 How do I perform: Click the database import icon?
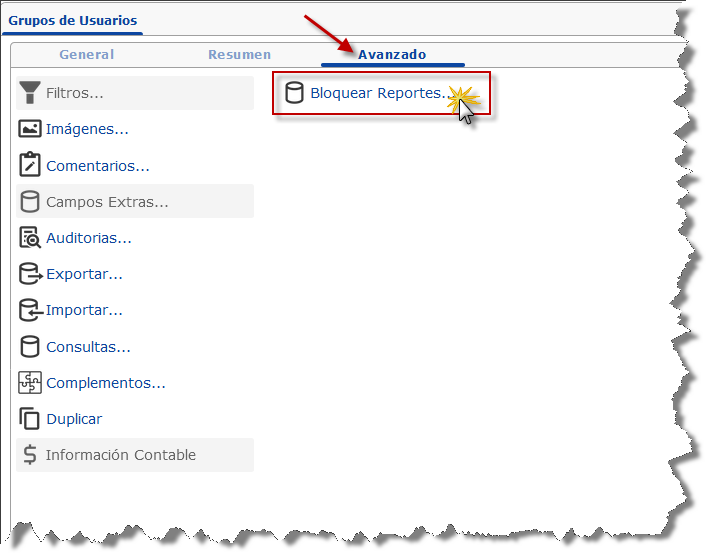point(31,310)
